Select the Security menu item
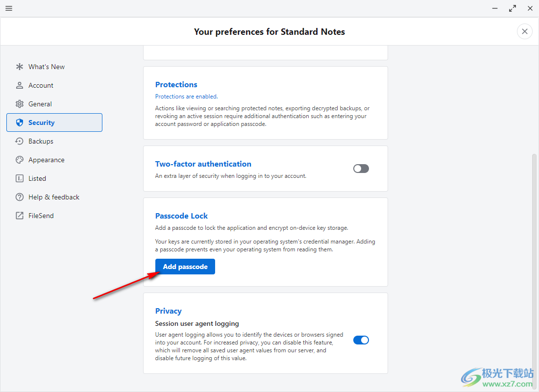 (54, 122)
